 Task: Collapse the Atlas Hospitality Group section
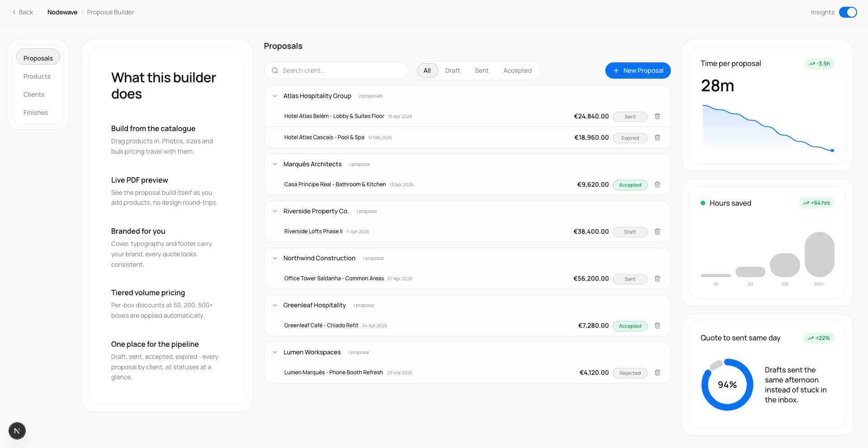coord(275,96)
